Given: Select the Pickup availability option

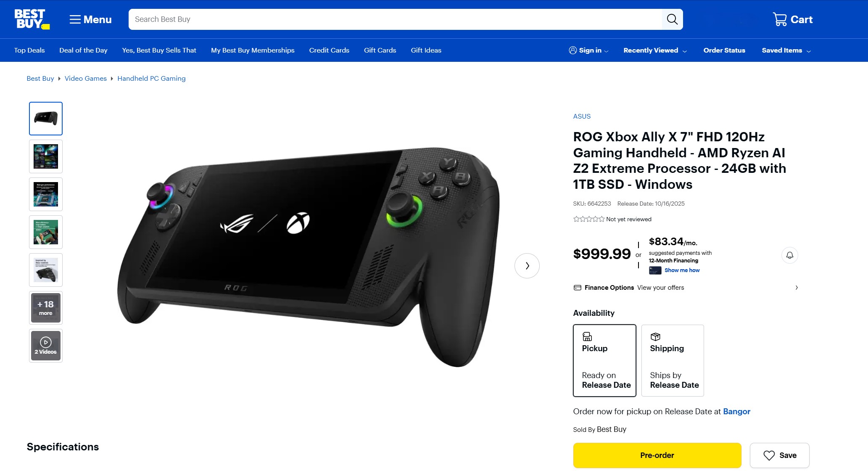Looking at the screenshot, I should [604, 360].
